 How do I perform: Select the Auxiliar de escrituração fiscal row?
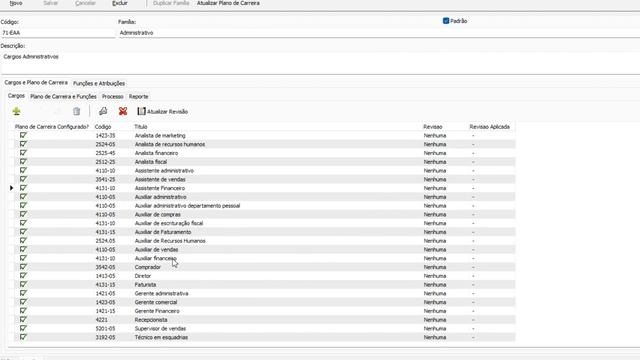pyautogui.click(x=169, y=223)
